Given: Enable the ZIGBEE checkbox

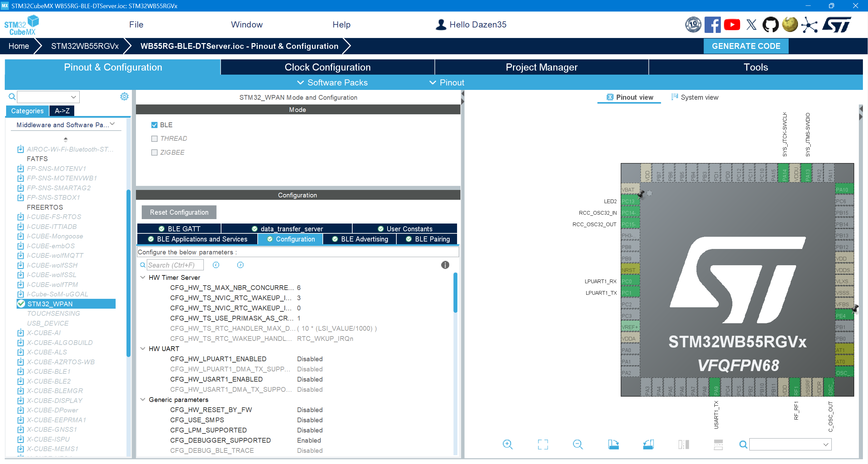Looking at the screenshot, I should 155,152.
